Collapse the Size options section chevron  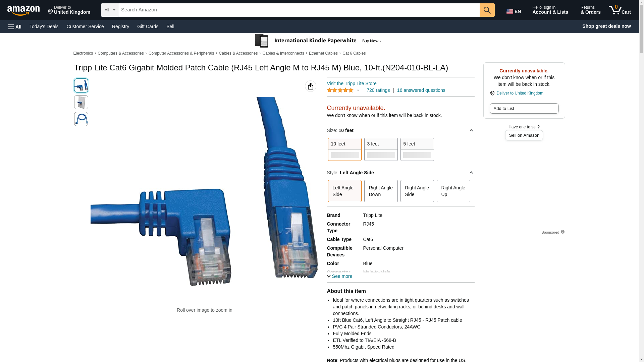click(471, 130)
